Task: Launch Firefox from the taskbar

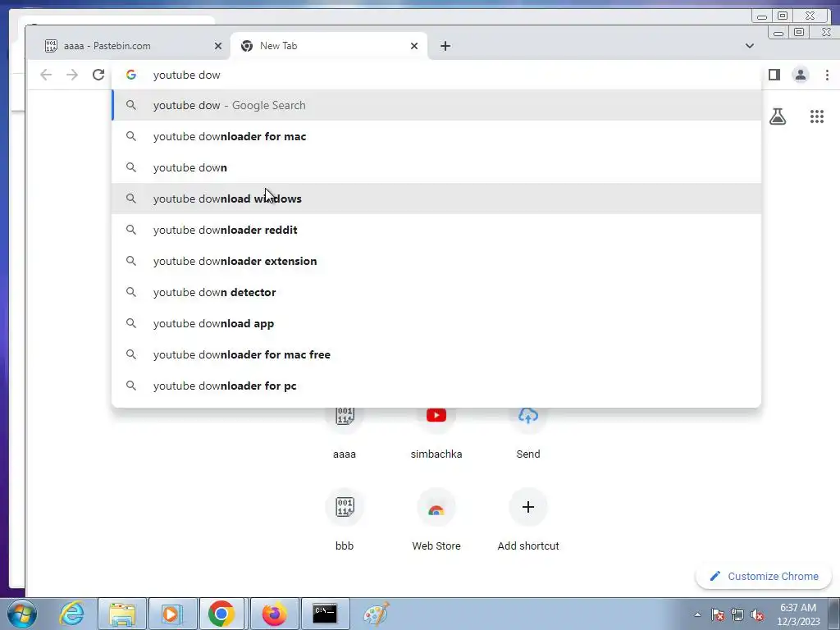Action: (274, 614)
